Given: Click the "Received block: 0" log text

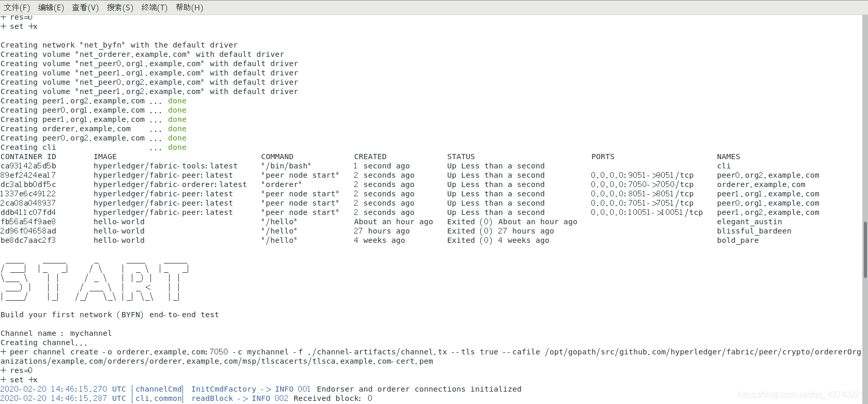Looking at the screenshot, I should 333,398.
